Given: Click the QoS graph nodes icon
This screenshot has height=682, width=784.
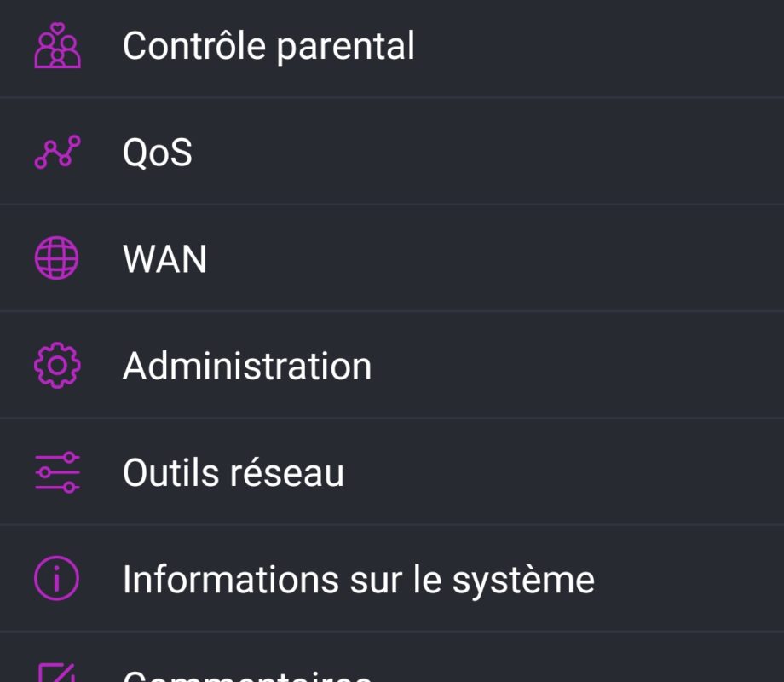Looking at the screenshot, I should tap(57, 152).
